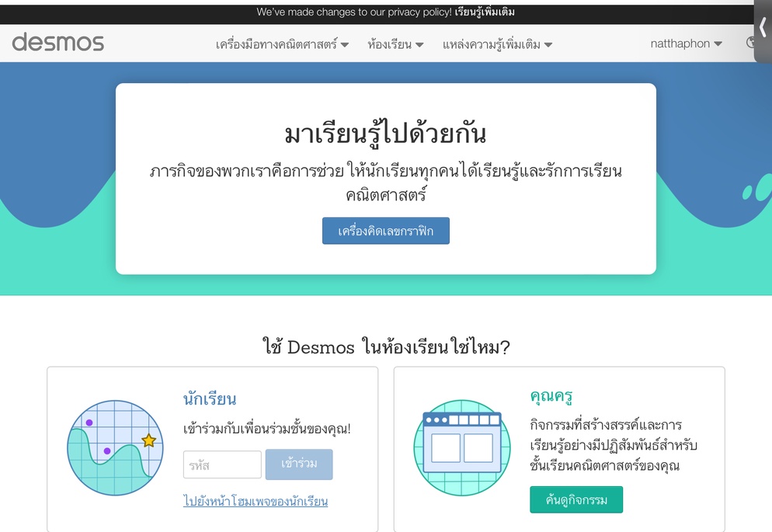Click the ใช้ Desmos ในห้องเรียนใช่ไหม? heading
Image resolution: width=772 pixels, height=532 pixels.
[386, 347]
